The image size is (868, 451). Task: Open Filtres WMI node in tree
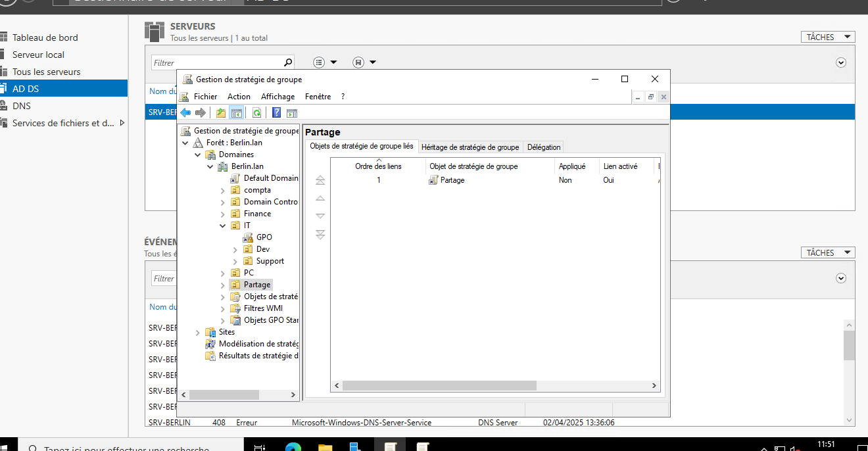coord(263,308)
